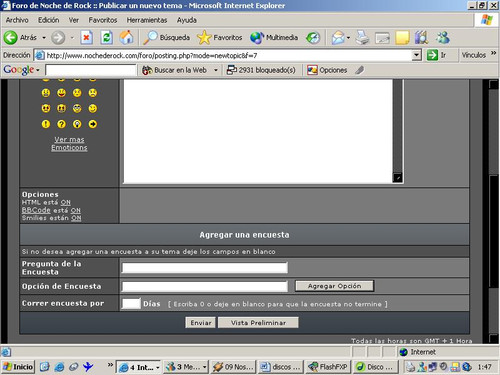Open the Favoritos menu in the menu bar

coord(103,20)
